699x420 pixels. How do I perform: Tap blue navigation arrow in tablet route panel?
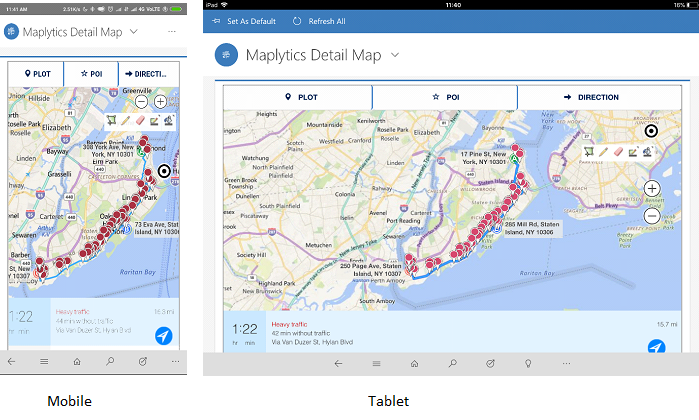656,346
